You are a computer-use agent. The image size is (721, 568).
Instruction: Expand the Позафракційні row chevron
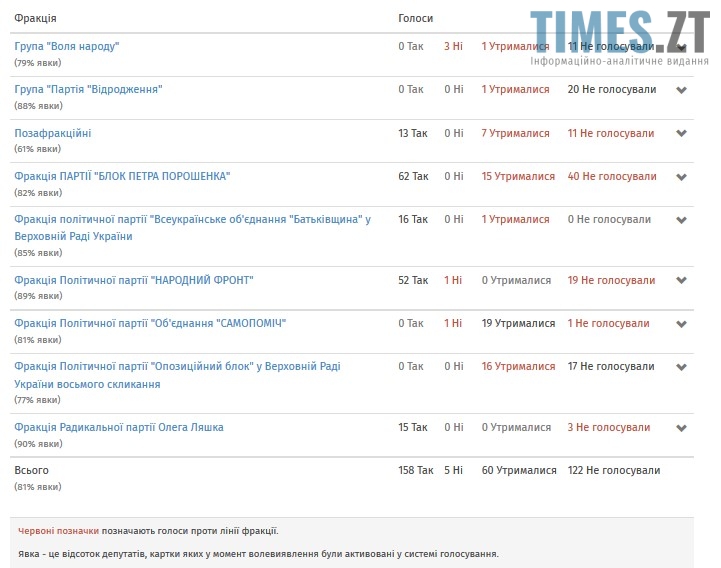pyautogui.click(x=682, y=134)
